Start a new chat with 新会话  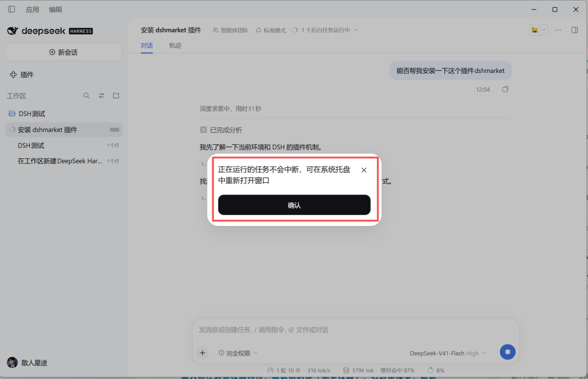click(63, 52)
